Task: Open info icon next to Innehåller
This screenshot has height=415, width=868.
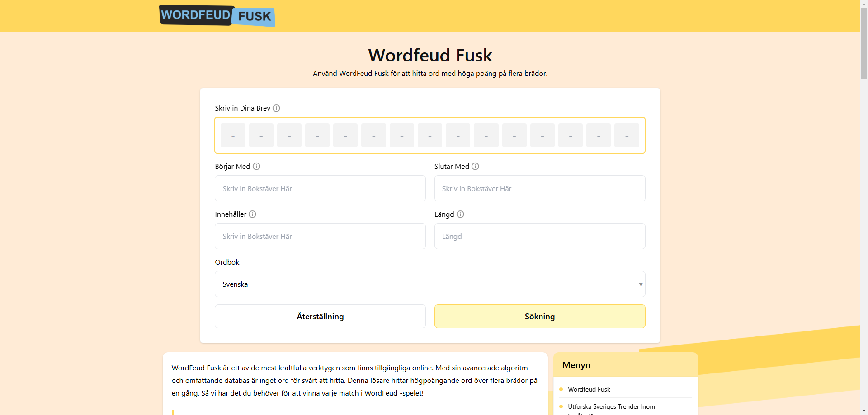Action: click(x=252, y=214)
